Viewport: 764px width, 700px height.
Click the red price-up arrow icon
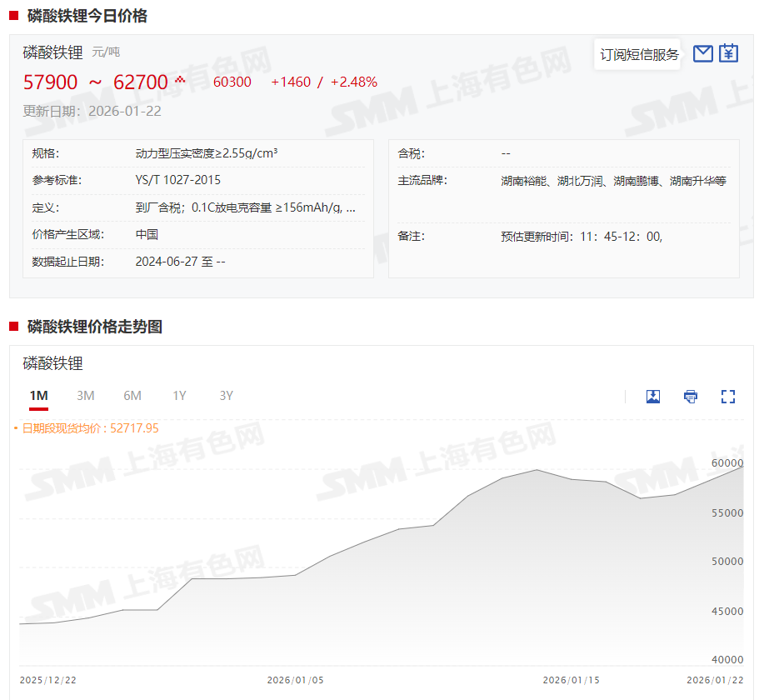tap(180, 81)
